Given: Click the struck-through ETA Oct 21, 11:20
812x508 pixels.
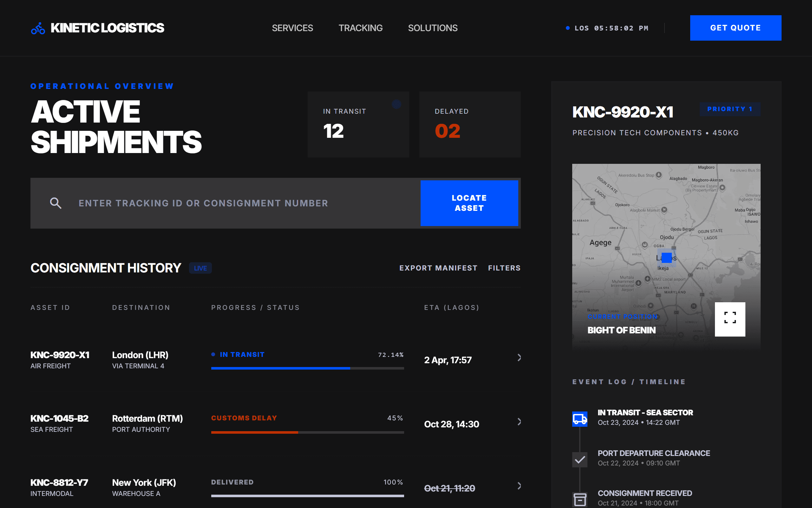Looking at the screenshot, I should 449,488.
